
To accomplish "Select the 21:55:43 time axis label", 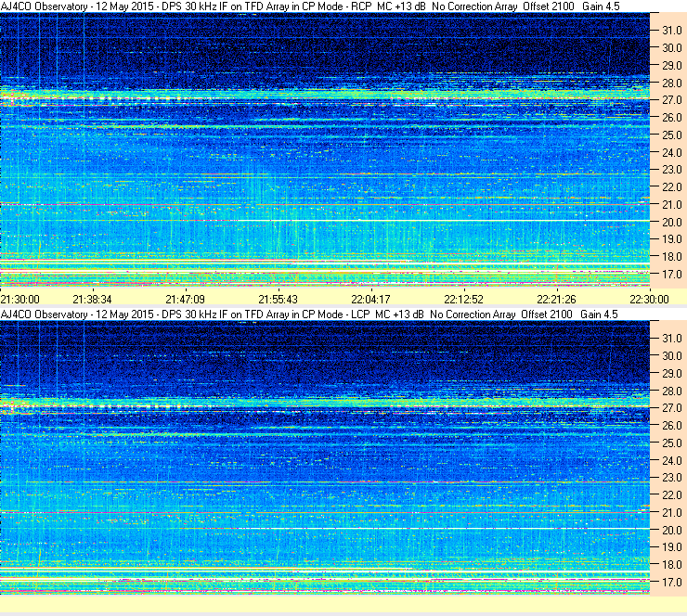I will coord(278,300).
